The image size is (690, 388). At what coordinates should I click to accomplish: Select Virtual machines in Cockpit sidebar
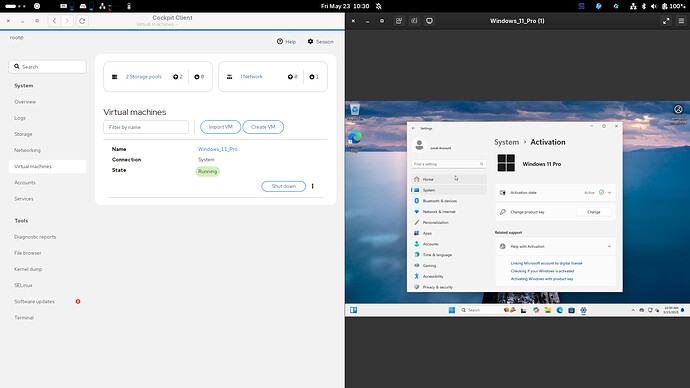point(47,166)
